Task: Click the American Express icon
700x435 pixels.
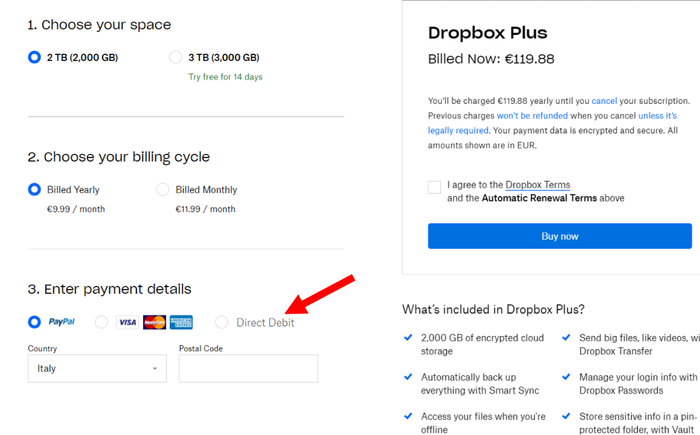Action: click(x=181, y=322)
